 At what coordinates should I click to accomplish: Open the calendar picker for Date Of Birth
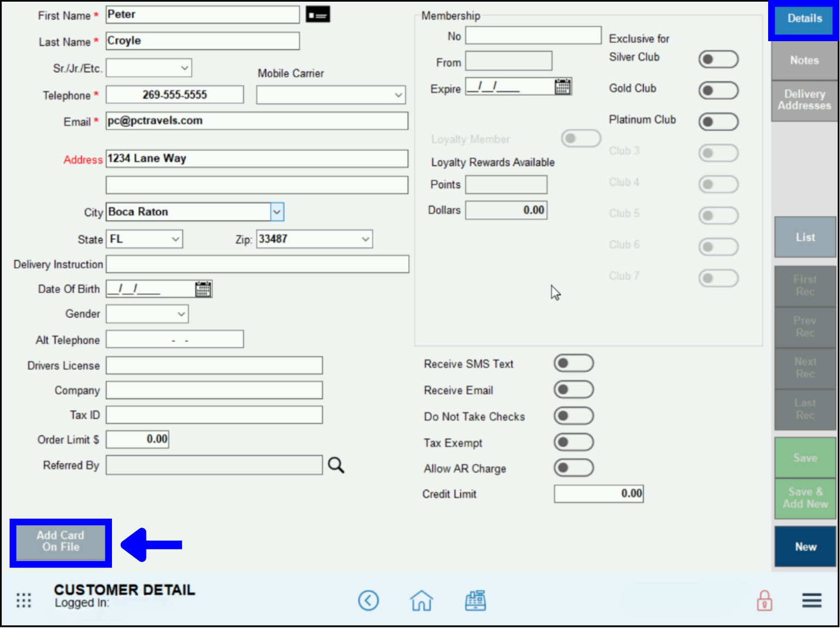point(203,288)
